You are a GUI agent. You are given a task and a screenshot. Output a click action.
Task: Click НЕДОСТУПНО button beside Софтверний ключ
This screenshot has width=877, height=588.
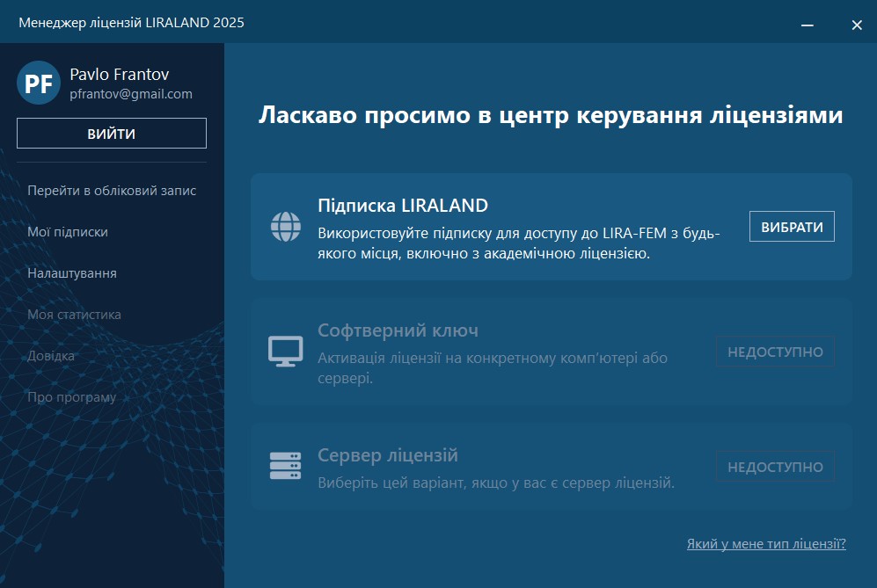(775, 352)
